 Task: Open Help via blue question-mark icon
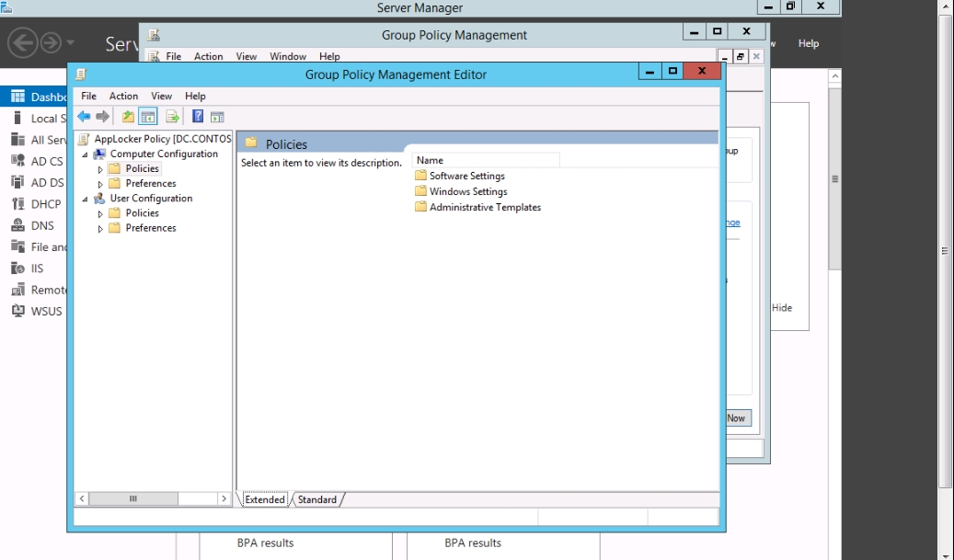pyautogui.click(x=198, y=117)
